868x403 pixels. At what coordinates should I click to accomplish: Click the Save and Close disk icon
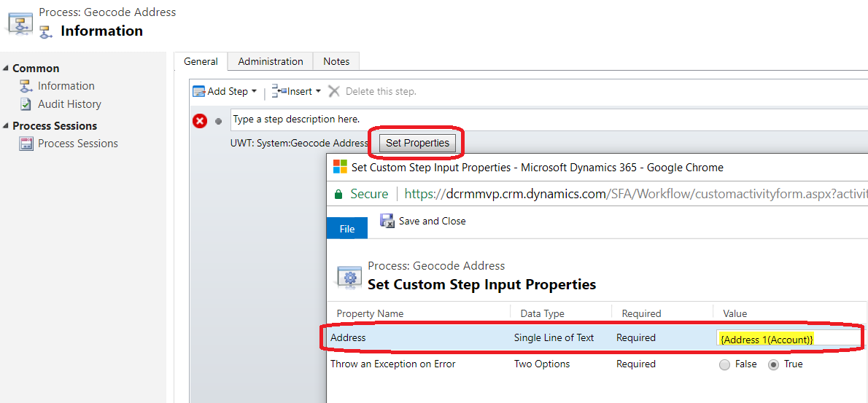point(387,221)
